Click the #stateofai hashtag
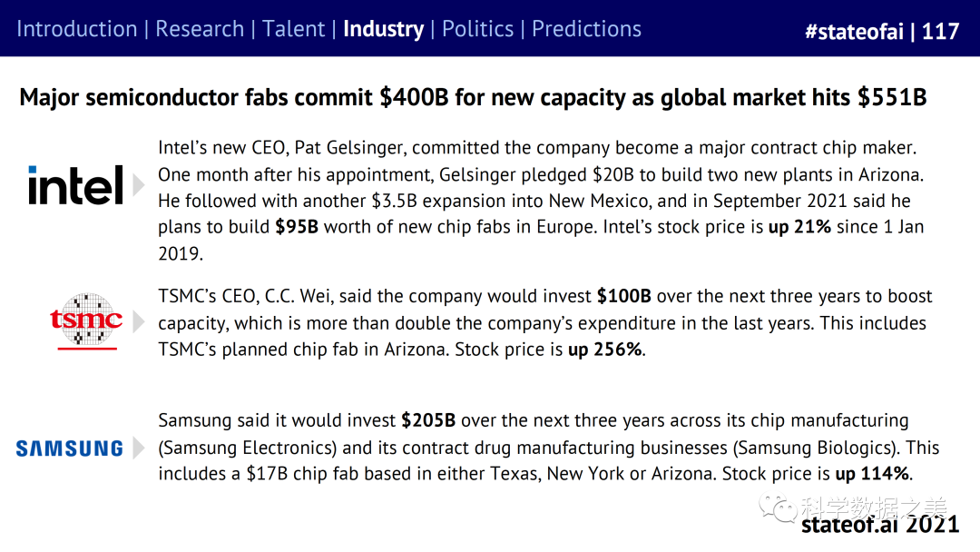This screenshot has height=552, width=980. click(852, 32)
